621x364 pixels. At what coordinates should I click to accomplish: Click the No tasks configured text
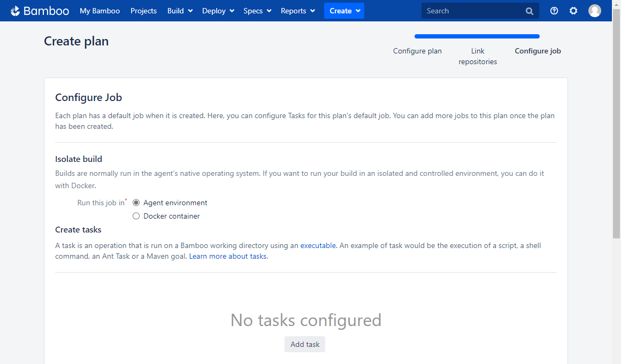click(306, 320)
